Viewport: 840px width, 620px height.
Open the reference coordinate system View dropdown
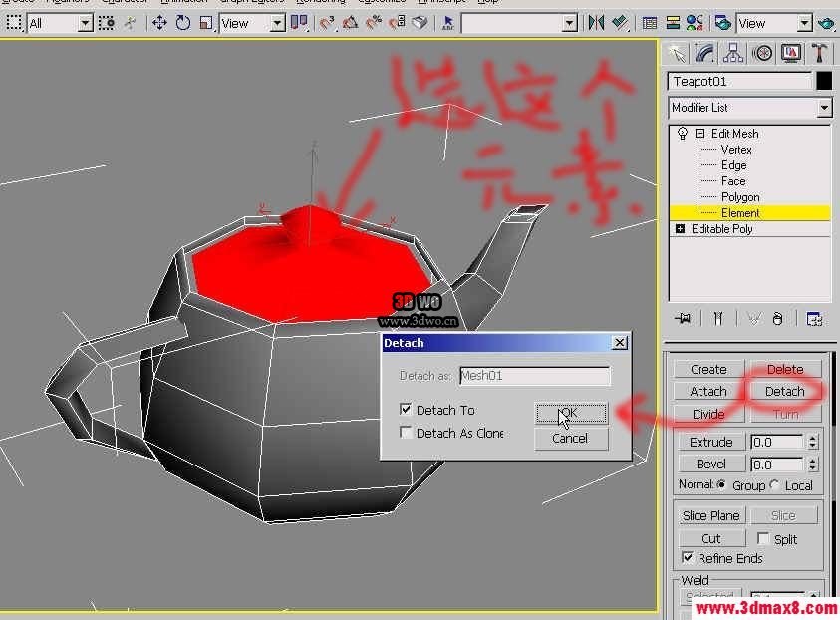coord(277,24)
